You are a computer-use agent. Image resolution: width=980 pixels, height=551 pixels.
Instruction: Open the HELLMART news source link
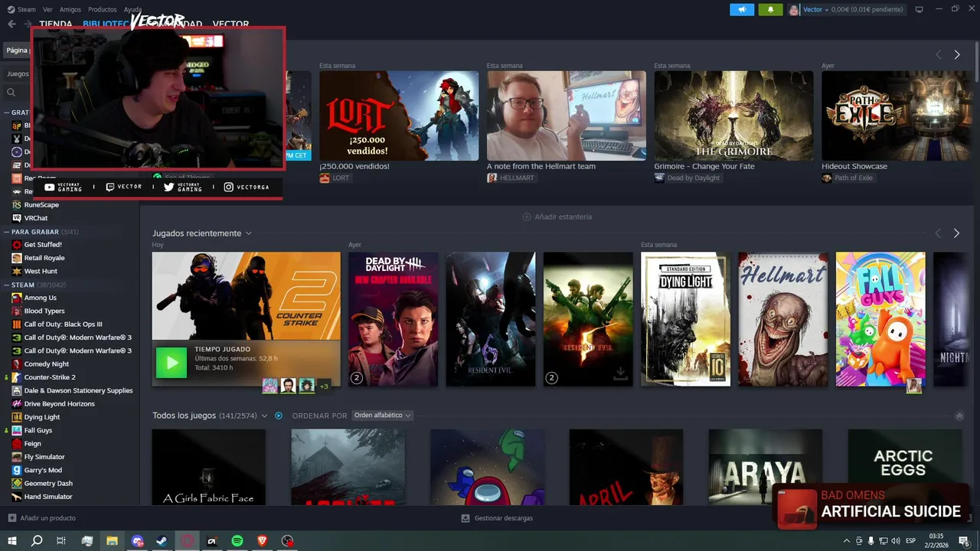(x=514, y=178)
